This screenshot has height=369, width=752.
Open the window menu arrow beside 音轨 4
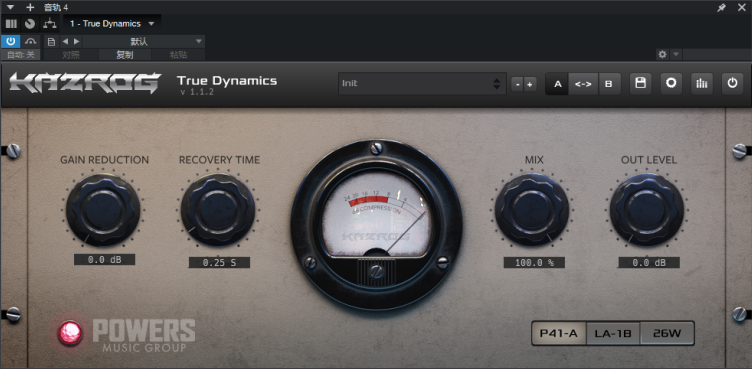11,7
